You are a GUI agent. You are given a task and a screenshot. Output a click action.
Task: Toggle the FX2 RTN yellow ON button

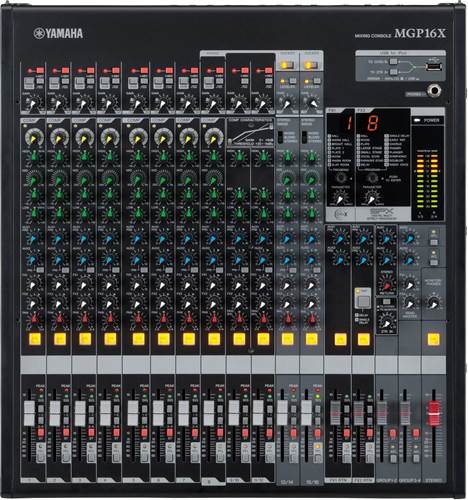363,339
